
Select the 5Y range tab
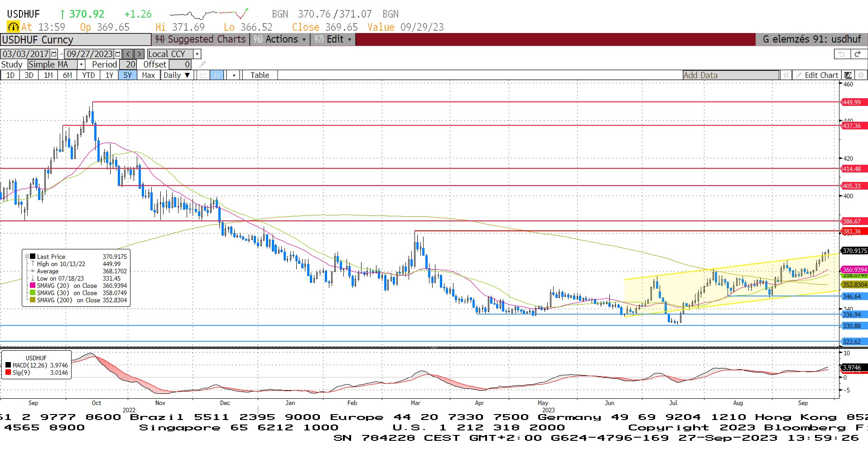(x=128, y=75)
